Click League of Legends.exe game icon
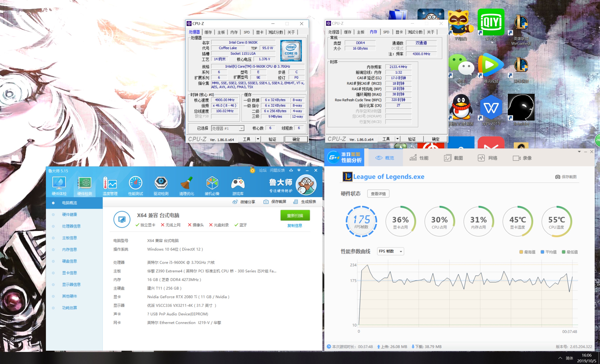 pos(347,177)
